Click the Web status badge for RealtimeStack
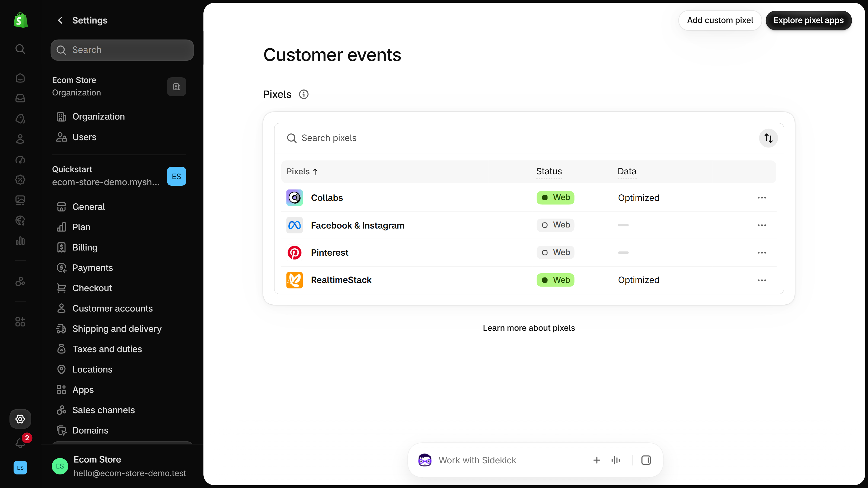Viewport: 868px width, 488px height. click(x=555, y=280)
